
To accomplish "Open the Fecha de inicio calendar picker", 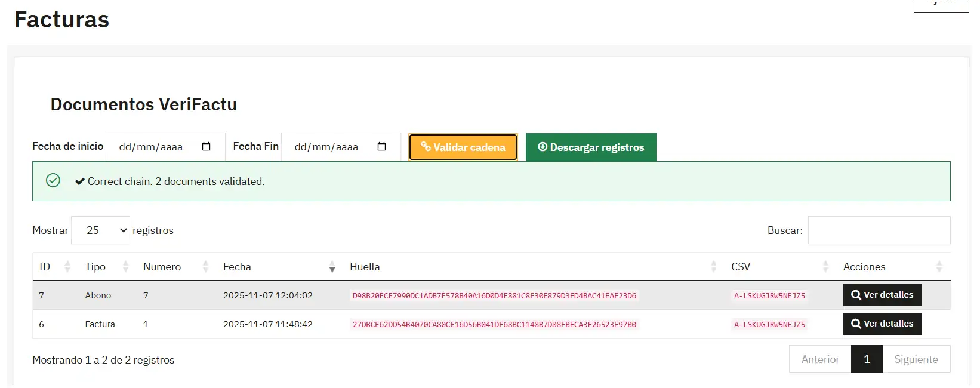I will click(207, 147).
